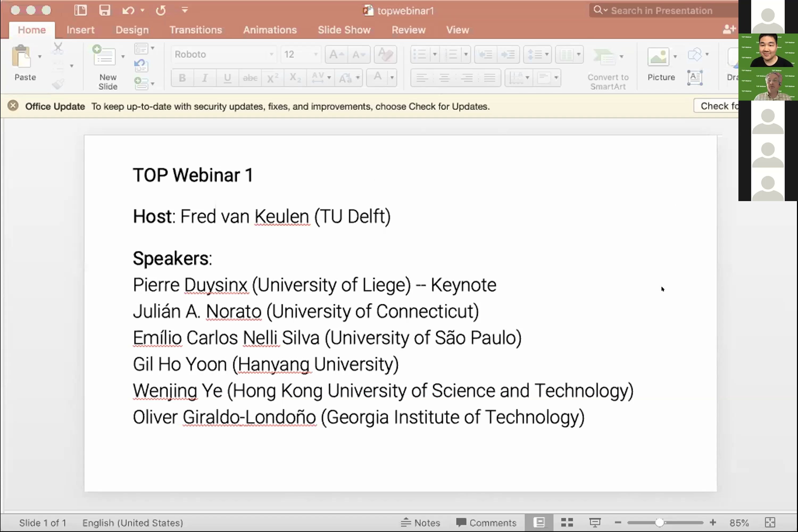The width and height of the screenshot is (798, 532).
Task: Click the share person-plus icon
Action: click(x=729, y=30)
